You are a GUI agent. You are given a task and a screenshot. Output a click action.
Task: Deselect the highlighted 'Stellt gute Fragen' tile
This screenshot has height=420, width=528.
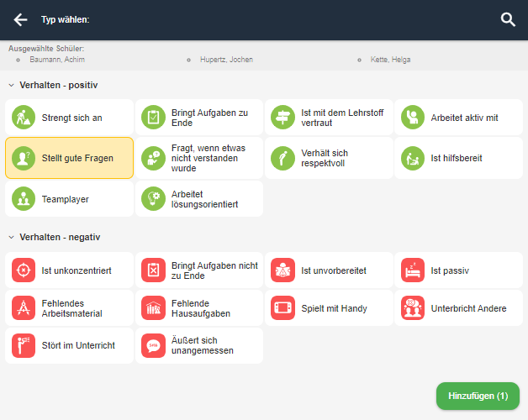click(70, 158)
